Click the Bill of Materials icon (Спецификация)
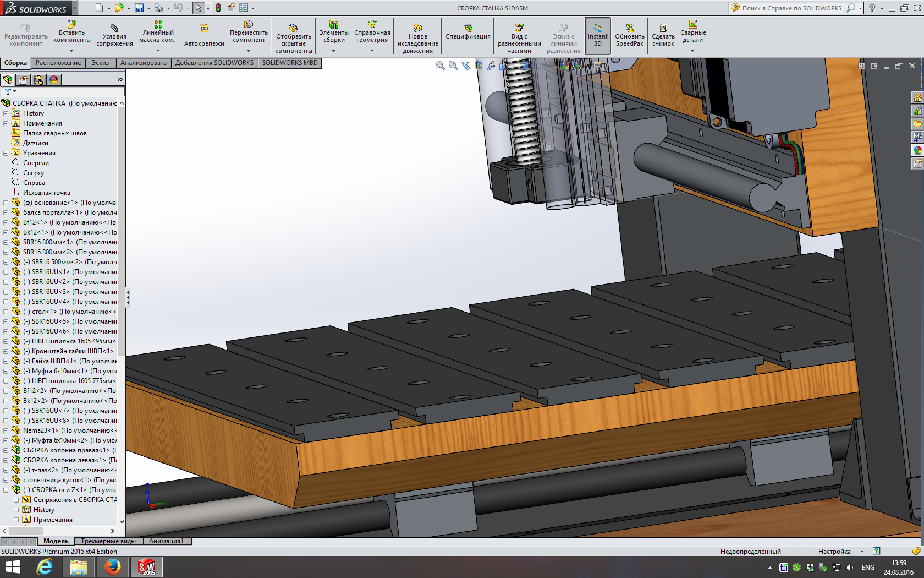Viewport: 924px width, 578px height. click(x=468, y=28)
